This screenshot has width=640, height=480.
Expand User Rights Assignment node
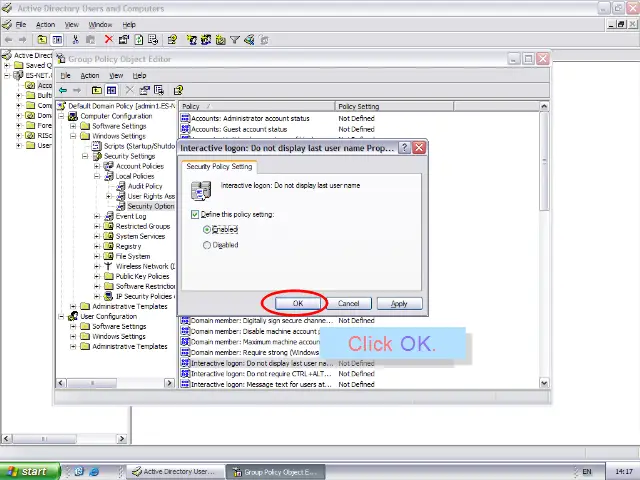coord(109,196)
